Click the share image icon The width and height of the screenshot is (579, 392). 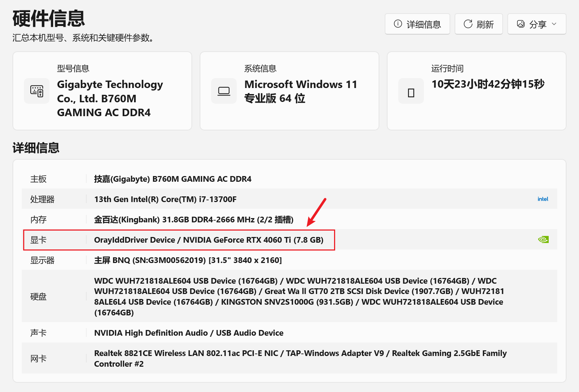pyautogui.click(x=521, y=24)
